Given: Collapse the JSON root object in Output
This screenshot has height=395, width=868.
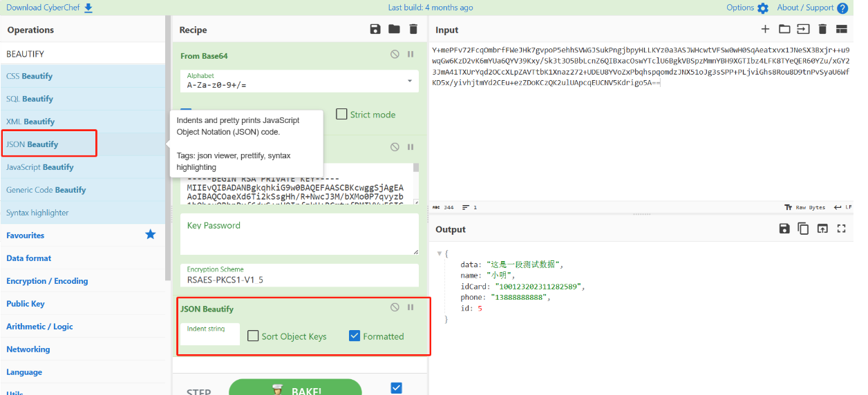Looking at the screenshot, I should coord(440,253).
